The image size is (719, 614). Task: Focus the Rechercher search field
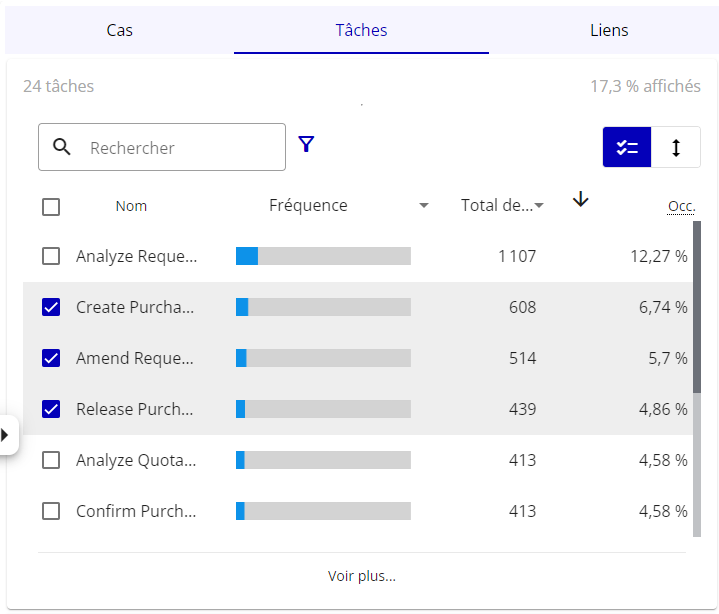(180, 148)
